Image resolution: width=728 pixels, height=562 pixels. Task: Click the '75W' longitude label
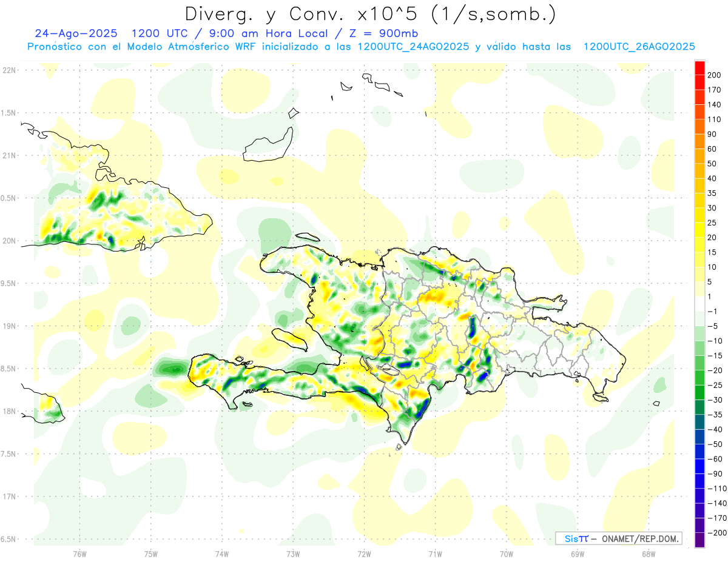tap(150, 554)
